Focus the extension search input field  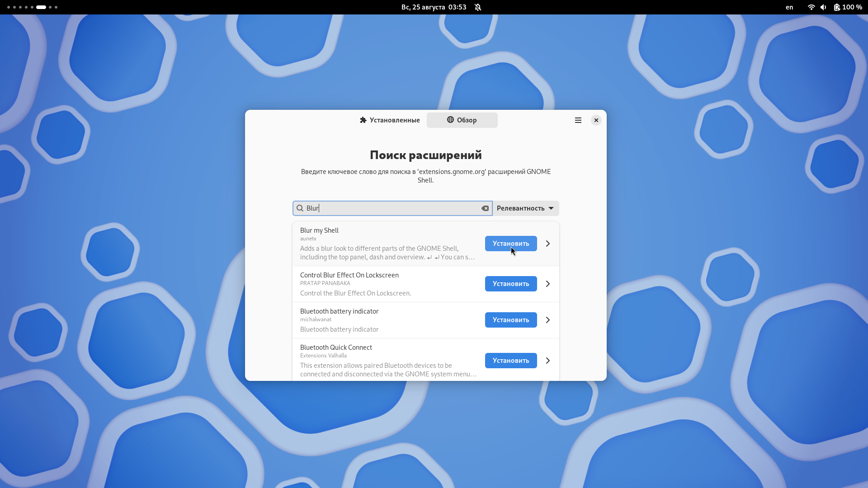[x=392, y=208]
